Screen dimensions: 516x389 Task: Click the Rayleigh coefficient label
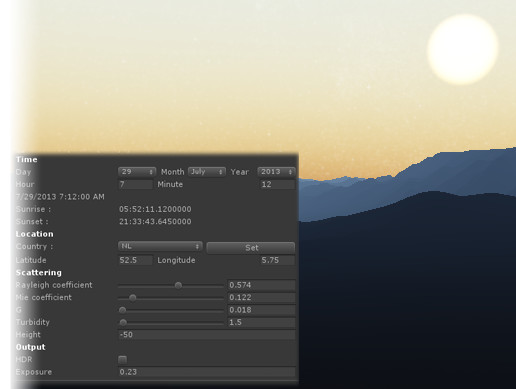pos(54,285)
